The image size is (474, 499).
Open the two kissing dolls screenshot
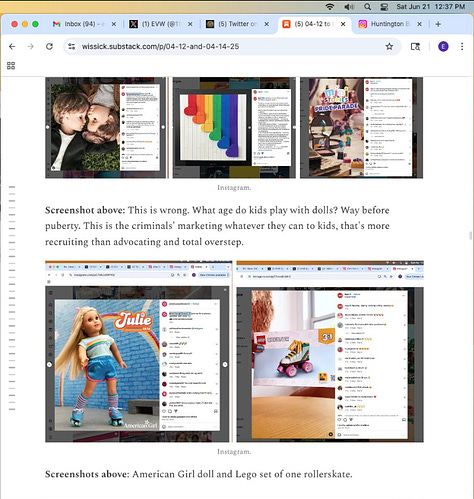coord(106,128)
